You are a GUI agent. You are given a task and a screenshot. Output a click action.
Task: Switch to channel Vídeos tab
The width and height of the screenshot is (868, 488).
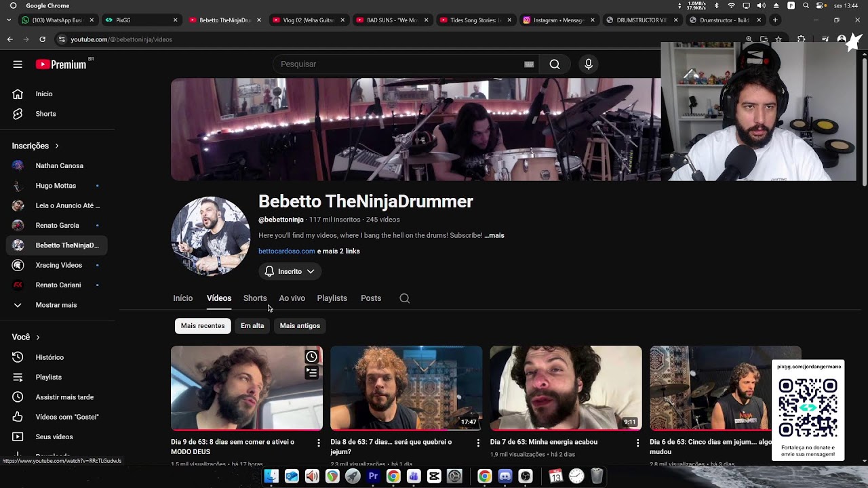point(219,298)
